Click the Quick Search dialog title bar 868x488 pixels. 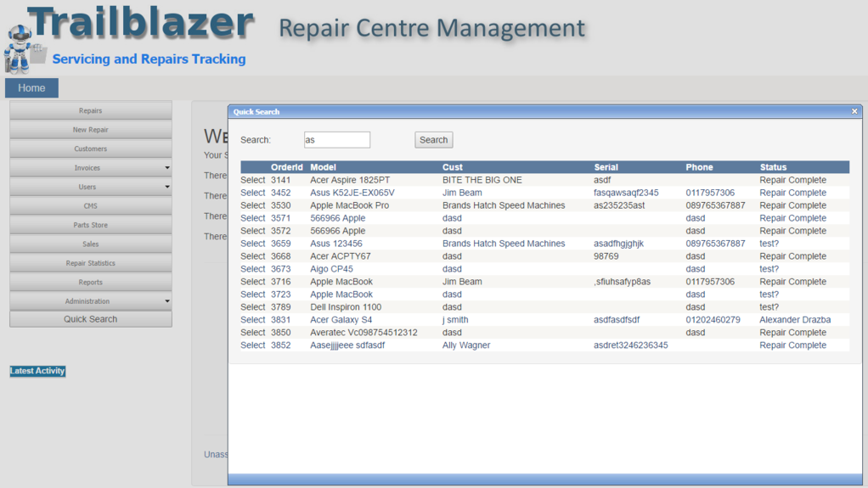pos(545,112)
